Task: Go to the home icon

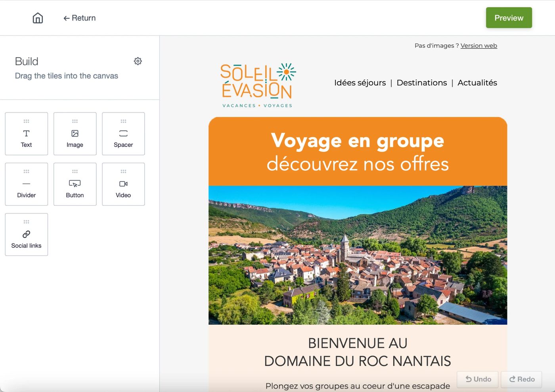Action: 38,18
